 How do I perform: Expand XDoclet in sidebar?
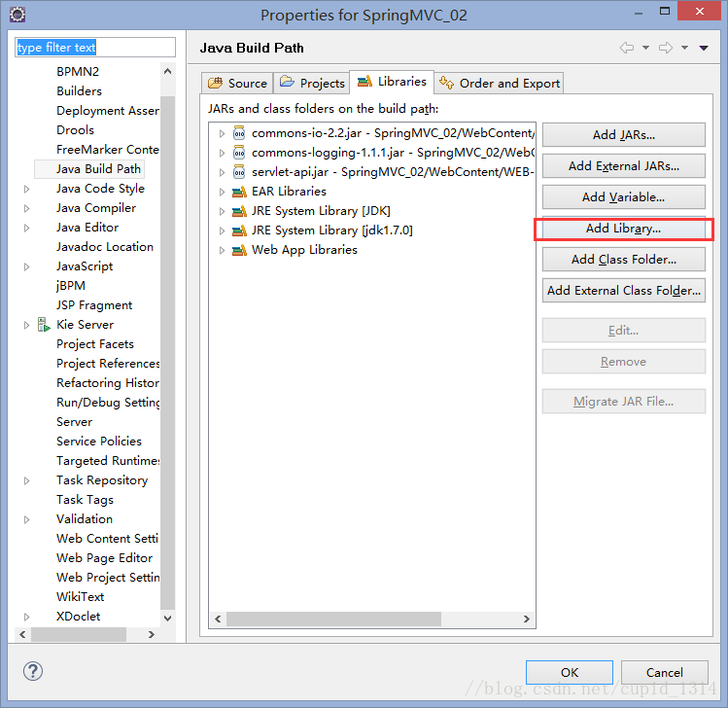point(26,617)
